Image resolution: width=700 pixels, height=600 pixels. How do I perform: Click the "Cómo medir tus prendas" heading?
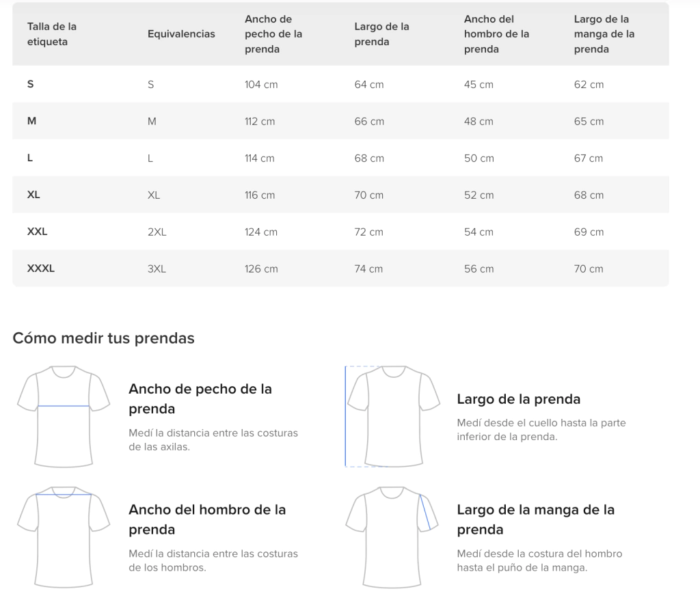(103, 338)
